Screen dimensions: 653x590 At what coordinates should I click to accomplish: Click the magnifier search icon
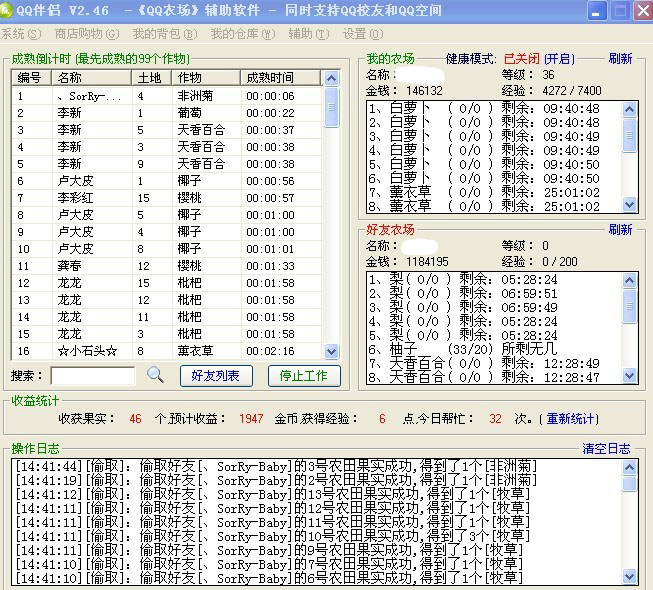155,375
